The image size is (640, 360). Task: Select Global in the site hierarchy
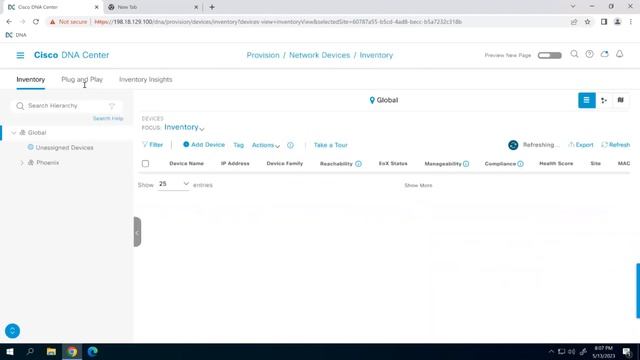pos(37,133)
